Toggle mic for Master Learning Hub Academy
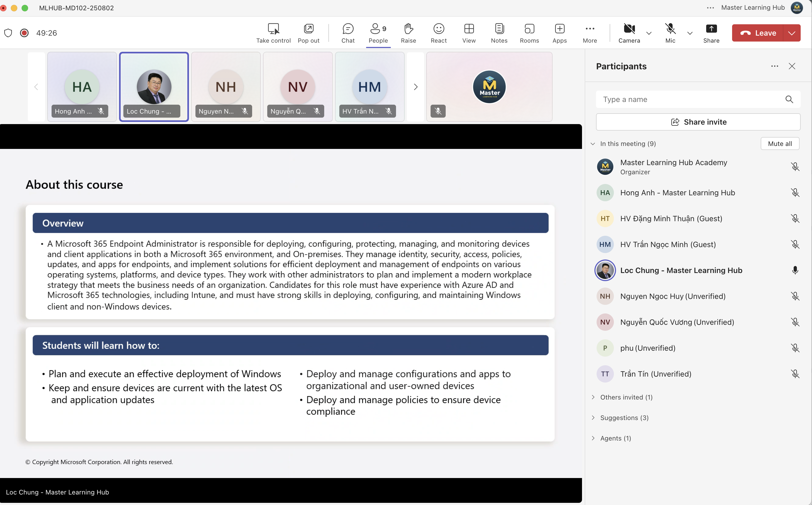Image resolution: width=812 pixels, height=505 pixels. (x=795, y=167)
